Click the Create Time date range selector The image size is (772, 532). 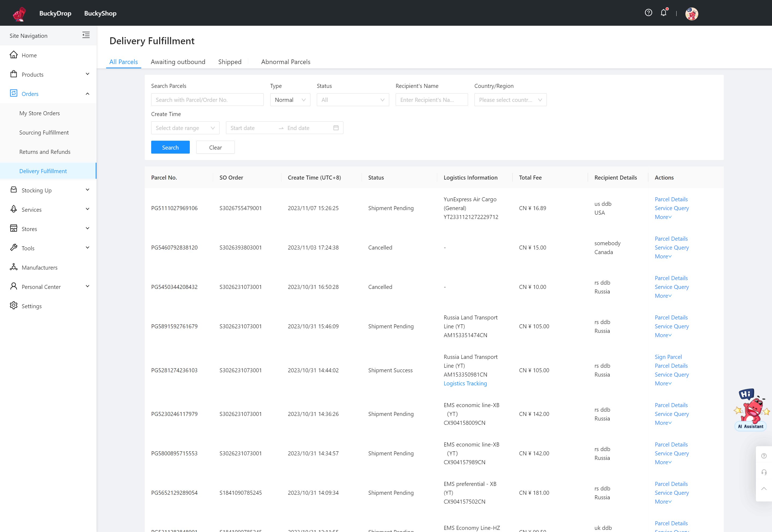[x=184, y=127]
